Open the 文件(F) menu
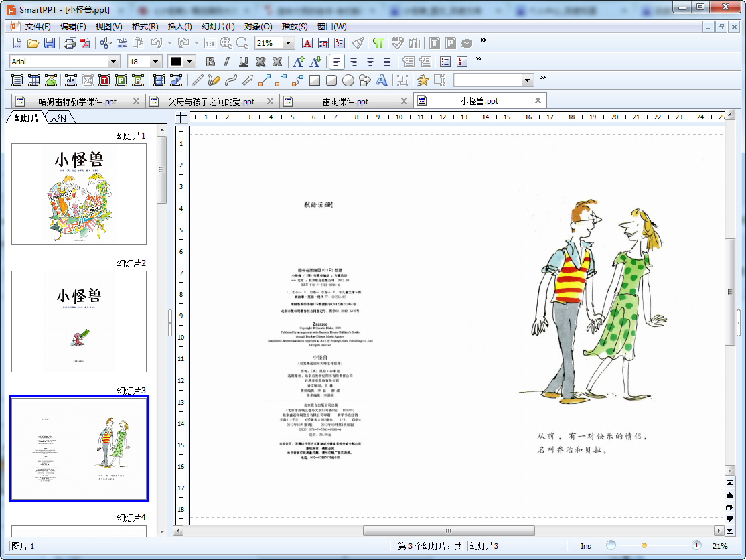This screenshot has width=746, height=560. 38,27
